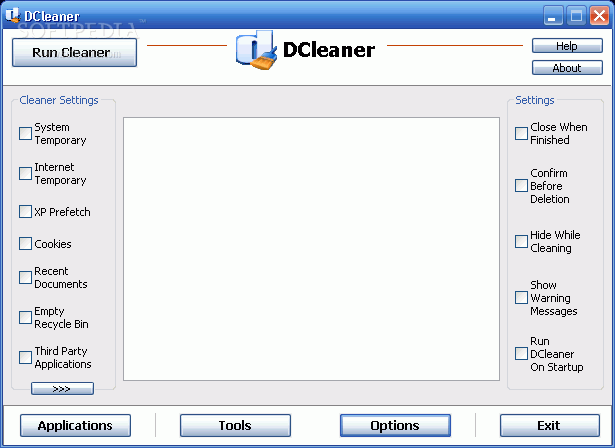Open the Help button
Viewport: 615px width, 448px height.
[x=567, y=46]
